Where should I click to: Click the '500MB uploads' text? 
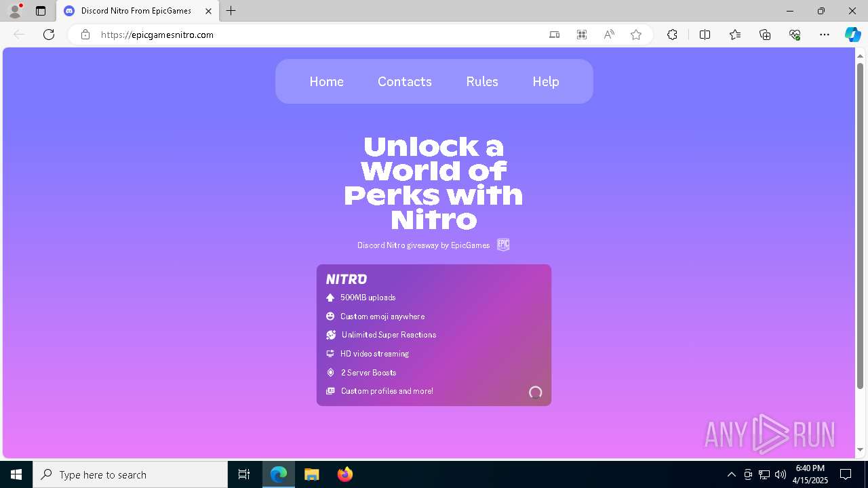(368, 298)
